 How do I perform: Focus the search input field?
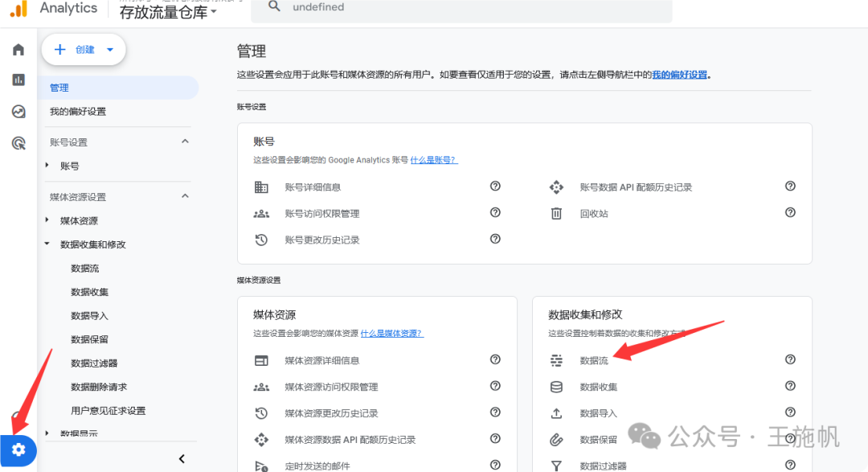tap(461, 8)
